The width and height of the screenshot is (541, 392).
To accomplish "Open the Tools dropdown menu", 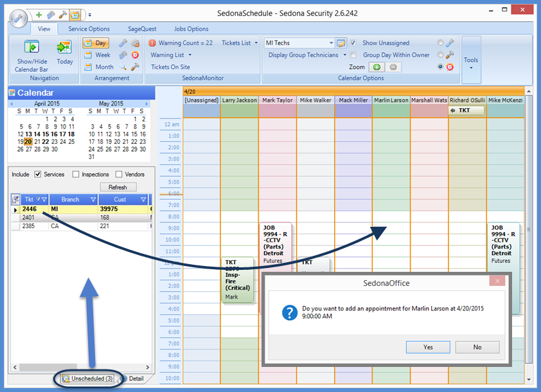I will (471, 60).
